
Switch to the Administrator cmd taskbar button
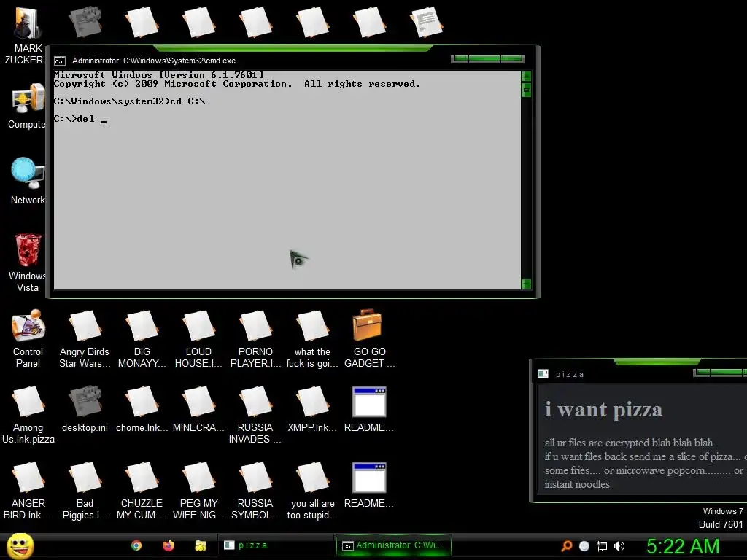pos(393,545)
